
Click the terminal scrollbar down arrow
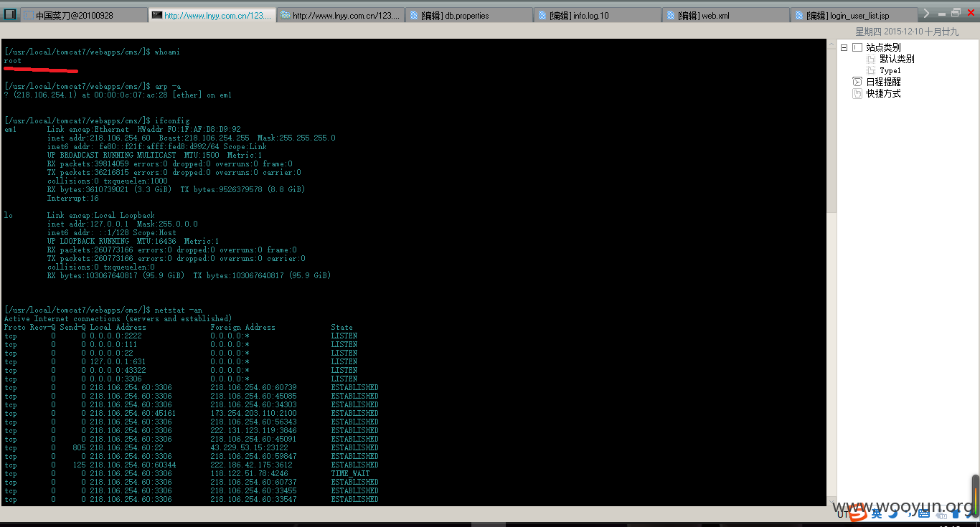pyautogui.click(x=831, y=501)
